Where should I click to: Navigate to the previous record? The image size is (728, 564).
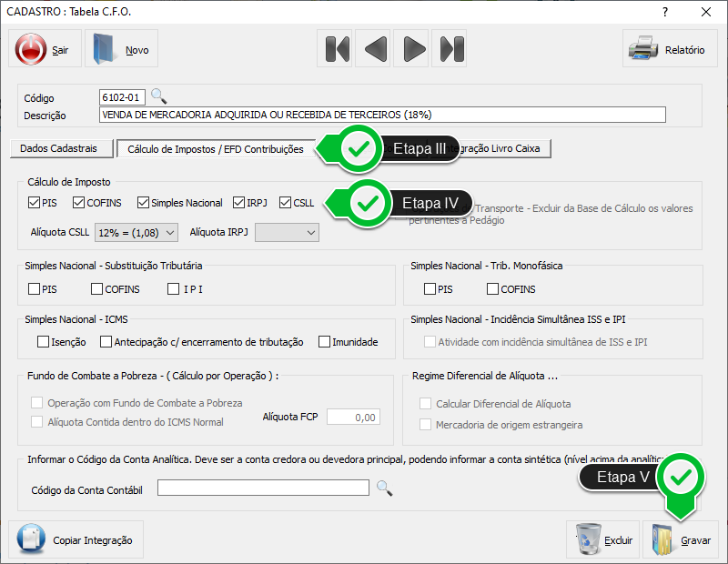[375, 49]
